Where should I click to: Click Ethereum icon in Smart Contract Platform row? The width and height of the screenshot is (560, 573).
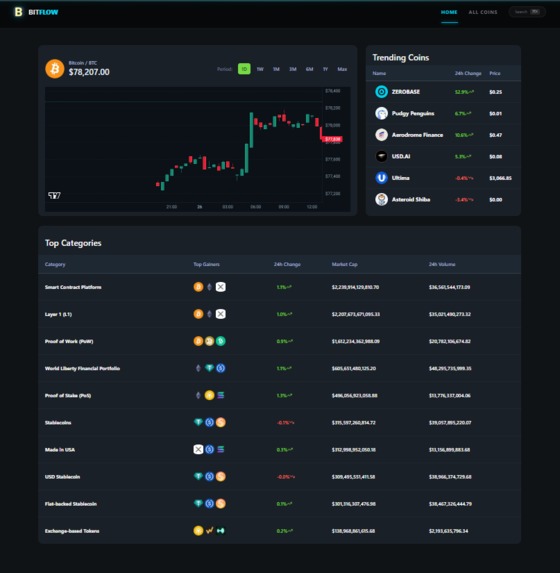pyautogui.click(x=209, y=287)
